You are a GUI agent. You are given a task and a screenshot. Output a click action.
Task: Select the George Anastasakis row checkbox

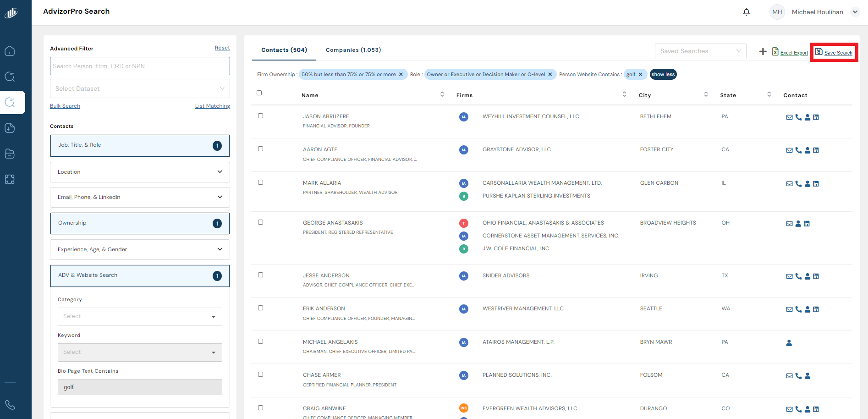tap(260, 222)
